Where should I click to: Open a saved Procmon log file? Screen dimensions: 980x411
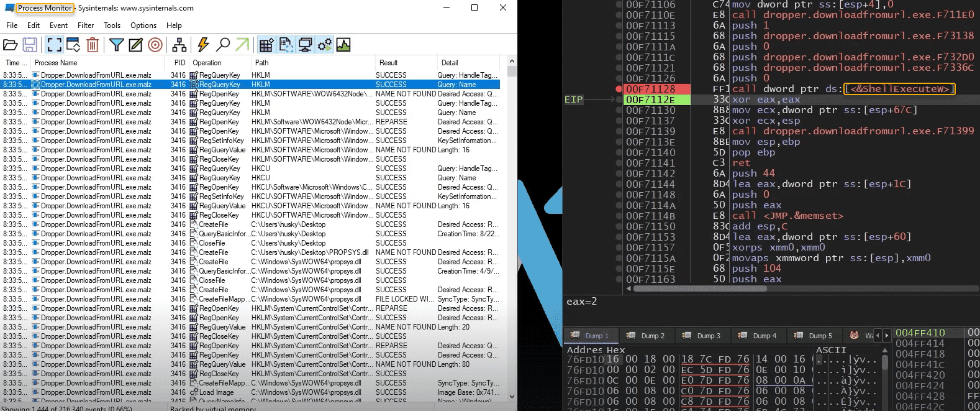coord(11,45)
